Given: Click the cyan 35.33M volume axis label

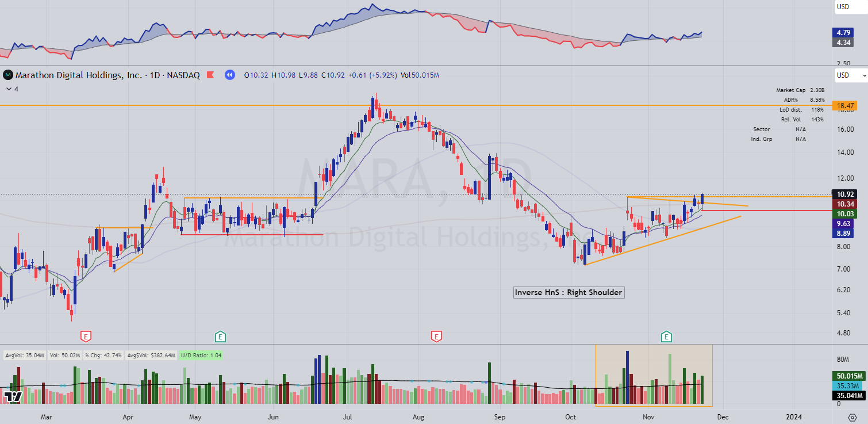Looking at the screenshot, I should coord(848,385).
